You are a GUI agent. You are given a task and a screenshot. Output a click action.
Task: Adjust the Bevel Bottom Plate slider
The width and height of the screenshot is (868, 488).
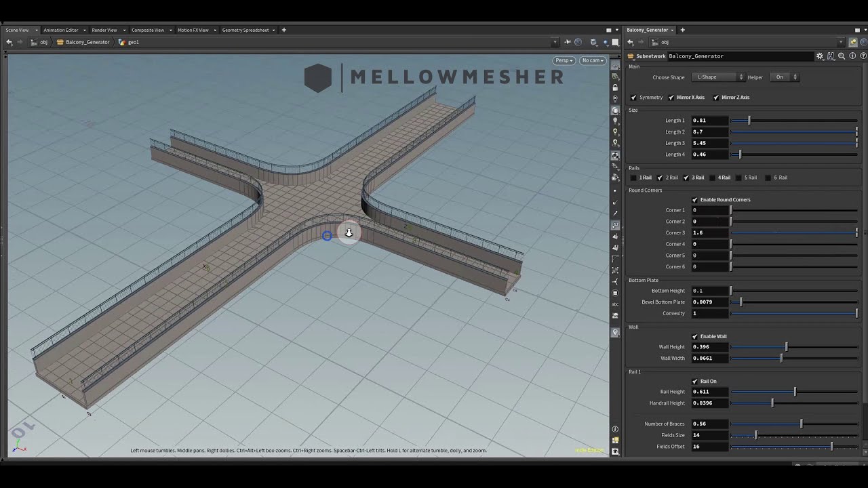point(794,302)
